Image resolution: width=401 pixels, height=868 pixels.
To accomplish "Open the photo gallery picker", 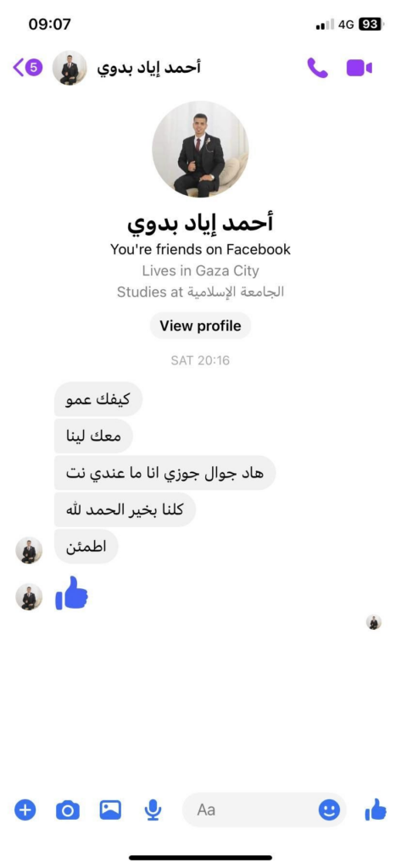I will [110, 810].
